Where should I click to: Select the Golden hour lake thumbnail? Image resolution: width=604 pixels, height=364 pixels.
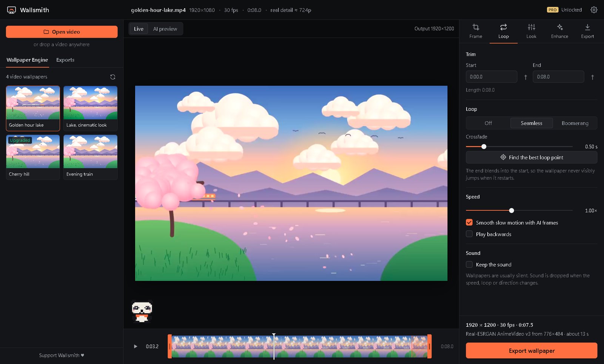click(33, 108)
